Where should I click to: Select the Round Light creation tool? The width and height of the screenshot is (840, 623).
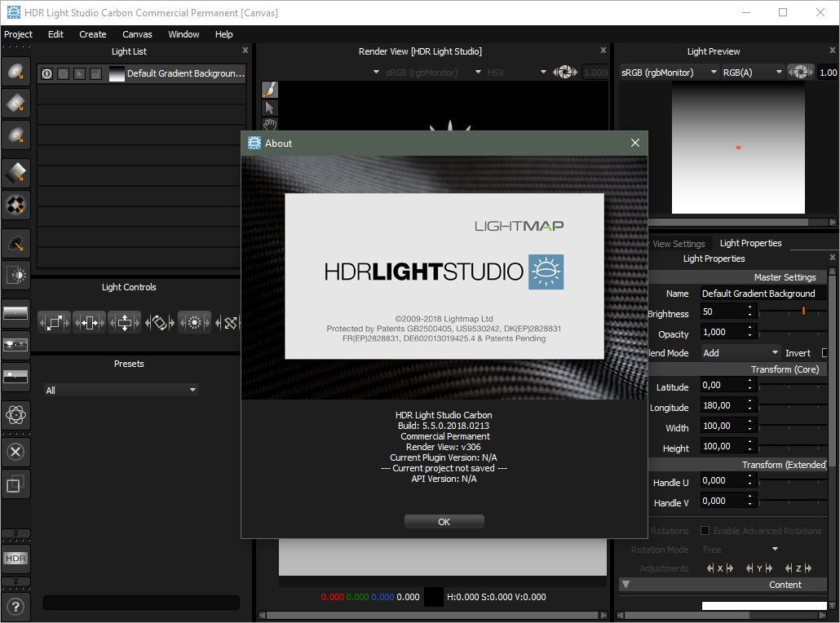(16, 73)
